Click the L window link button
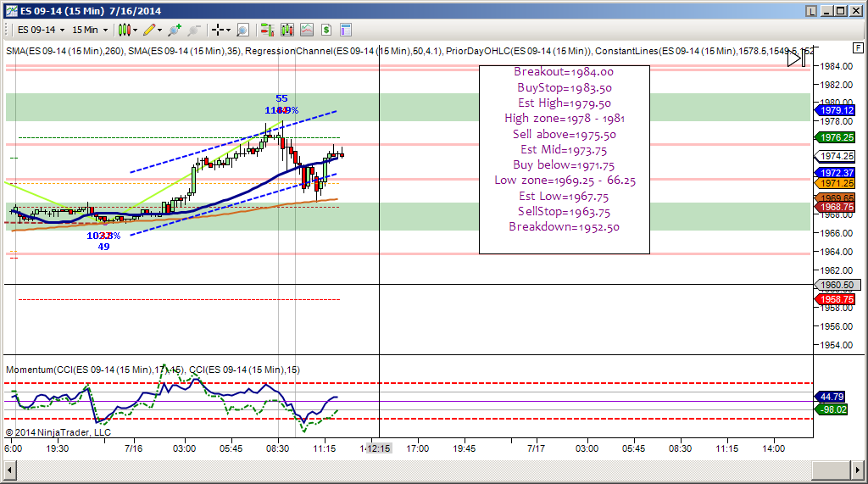This screenshot has width=868, height=484. pyautogui.click(x=811, y=11)
